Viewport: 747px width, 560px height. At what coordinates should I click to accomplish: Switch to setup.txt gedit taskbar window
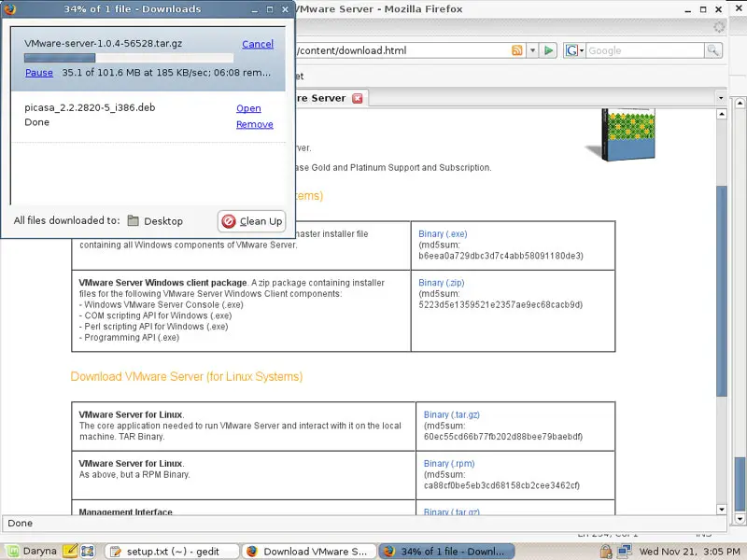172,552
